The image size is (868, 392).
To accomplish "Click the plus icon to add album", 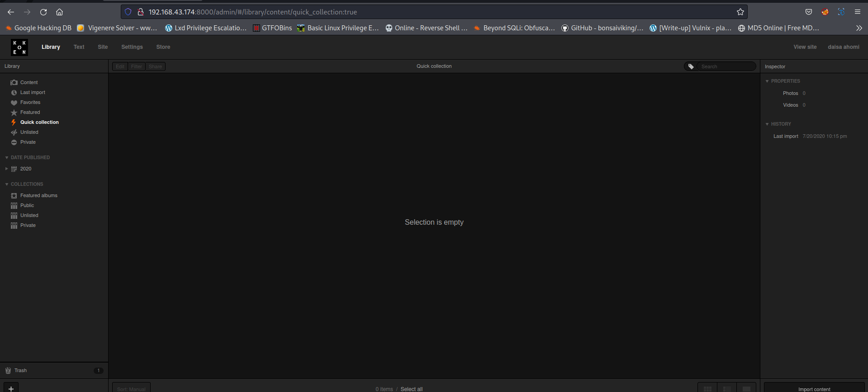I will 11,388.
